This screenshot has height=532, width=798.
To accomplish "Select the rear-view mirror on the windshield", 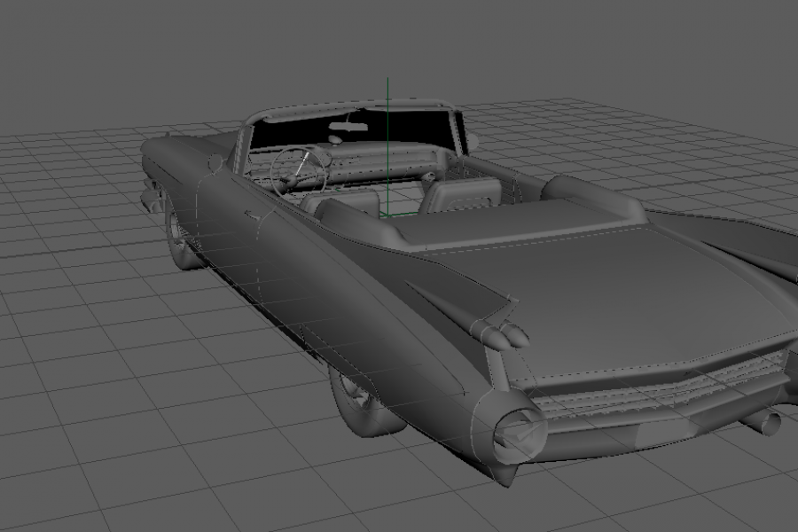I will pyautogui.click(x=348, y=127).
